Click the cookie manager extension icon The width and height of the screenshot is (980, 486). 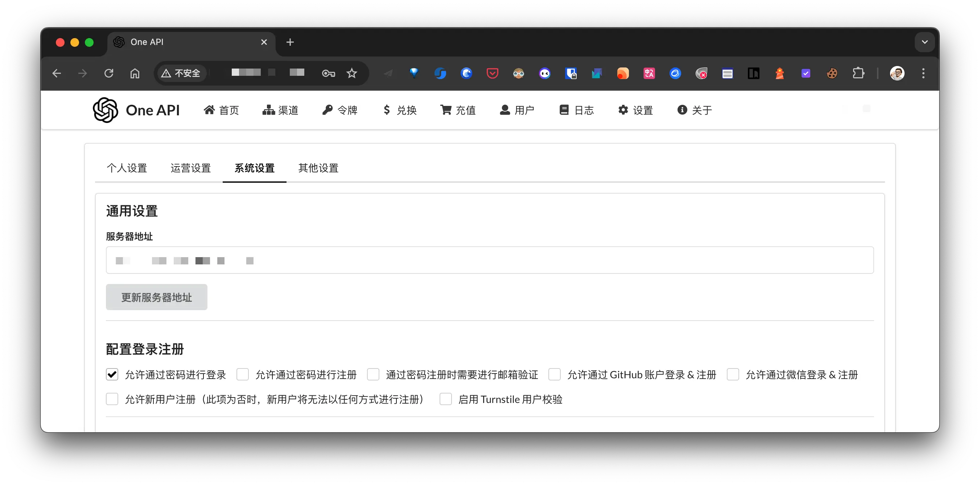point(832,73)
